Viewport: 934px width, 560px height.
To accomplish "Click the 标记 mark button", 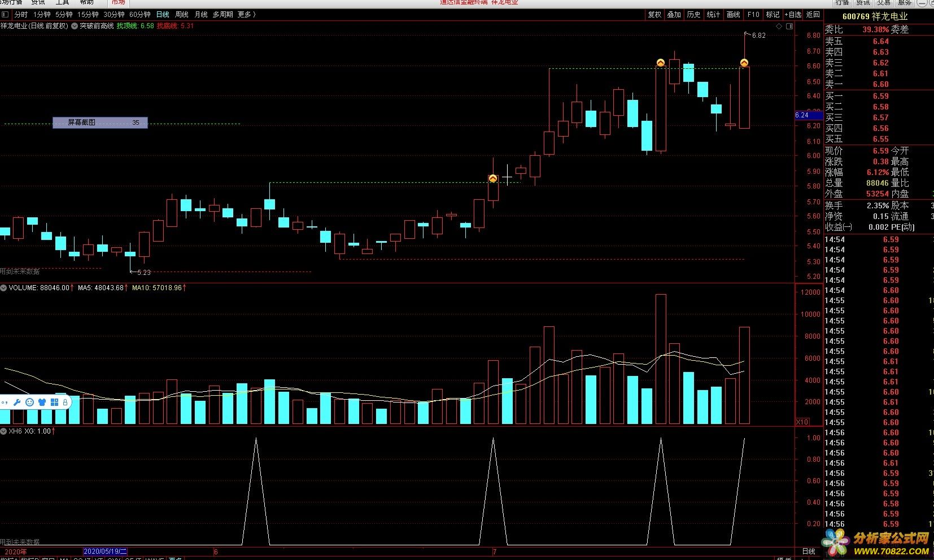I will (773, 15).
